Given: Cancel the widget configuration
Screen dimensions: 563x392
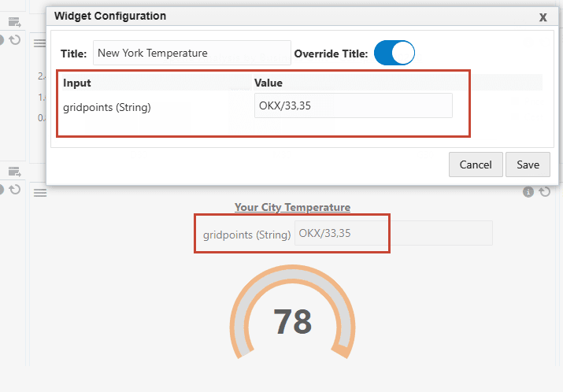Looking at the screenshot, I should click(476, 165).
